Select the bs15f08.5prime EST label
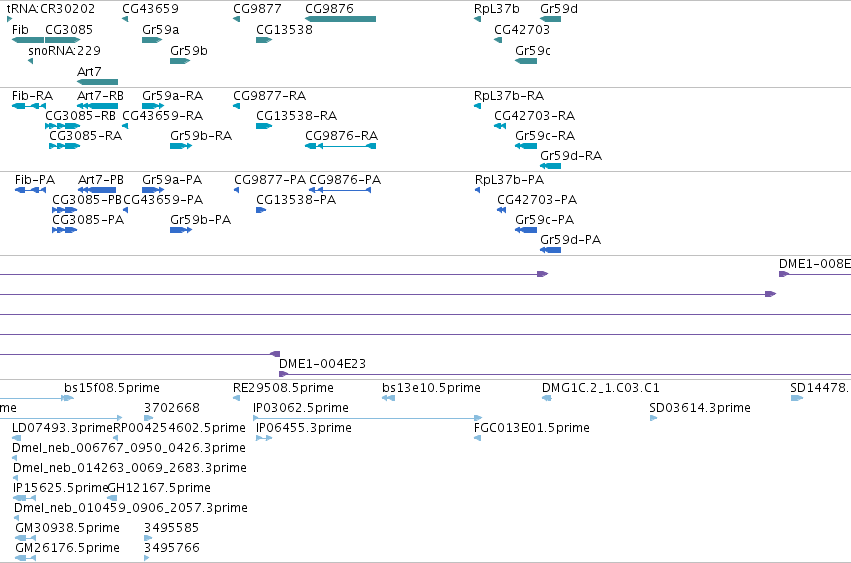The width and height of the screenshot is (851, 563). [x=112, y=388]
